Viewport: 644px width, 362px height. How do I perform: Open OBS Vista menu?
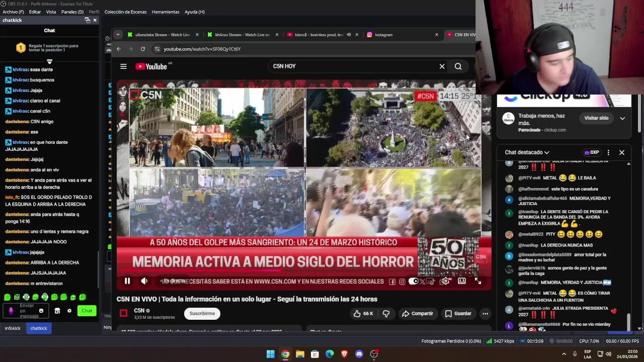pos(51,12)
